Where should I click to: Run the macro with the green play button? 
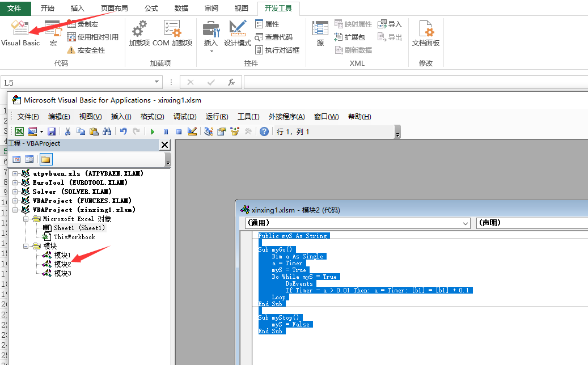click(153, 131)
